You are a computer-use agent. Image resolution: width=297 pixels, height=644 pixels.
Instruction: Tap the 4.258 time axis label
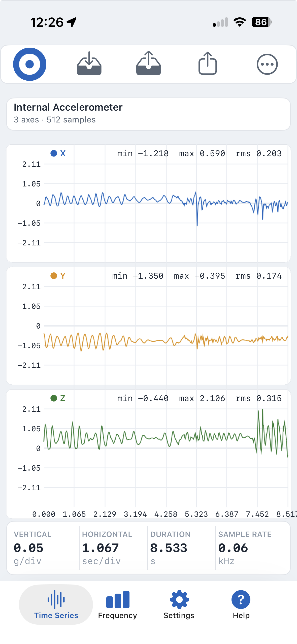tap(166, 514)
